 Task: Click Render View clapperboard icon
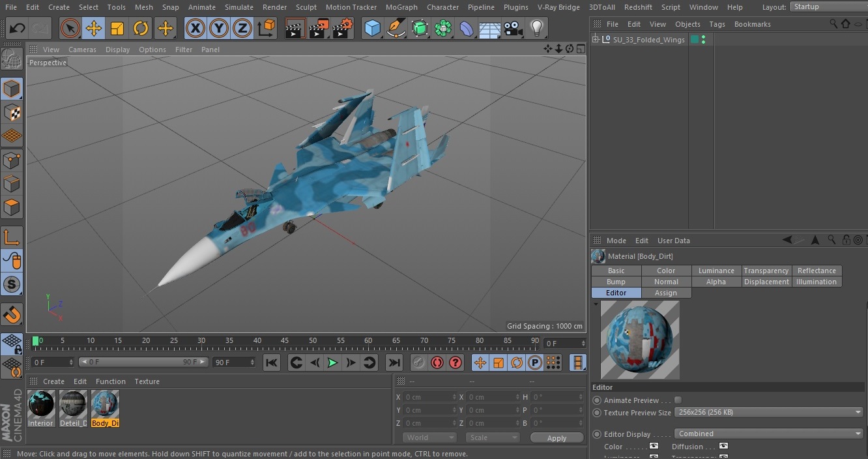(x=295, y=28)
